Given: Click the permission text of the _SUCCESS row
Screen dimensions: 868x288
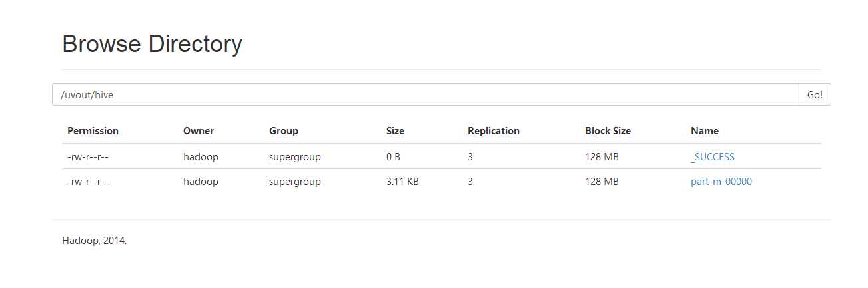Looking at the screenshot, I should pos(88,157).
